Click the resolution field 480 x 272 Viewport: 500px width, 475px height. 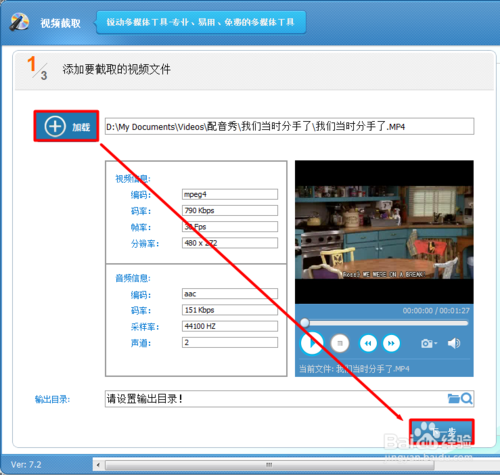(x=230, y=243)
